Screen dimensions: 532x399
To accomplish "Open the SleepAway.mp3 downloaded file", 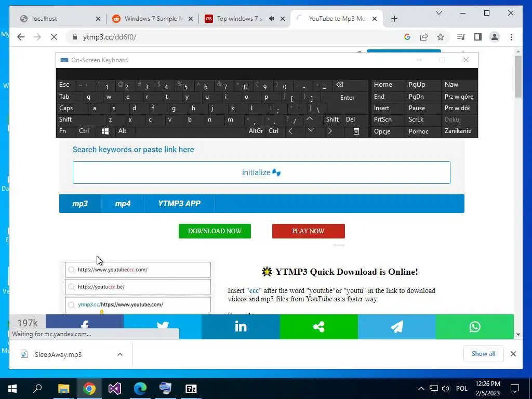I will point(58,354).
